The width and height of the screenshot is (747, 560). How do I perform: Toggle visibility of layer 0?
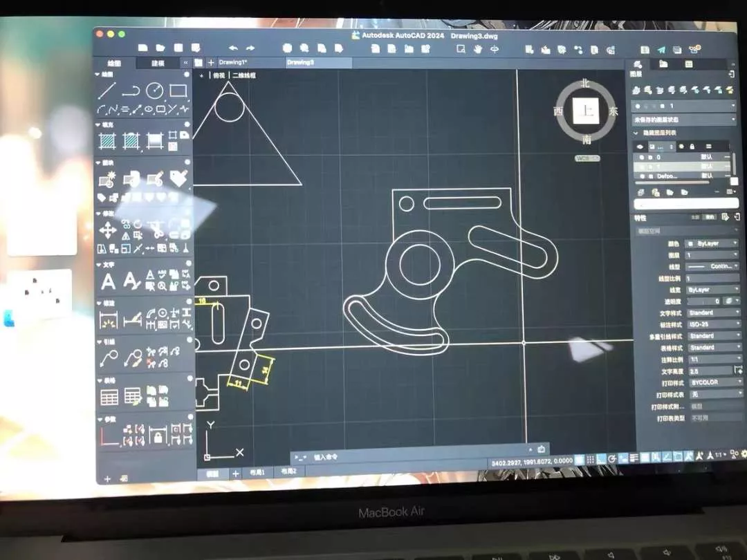point(642,157)
